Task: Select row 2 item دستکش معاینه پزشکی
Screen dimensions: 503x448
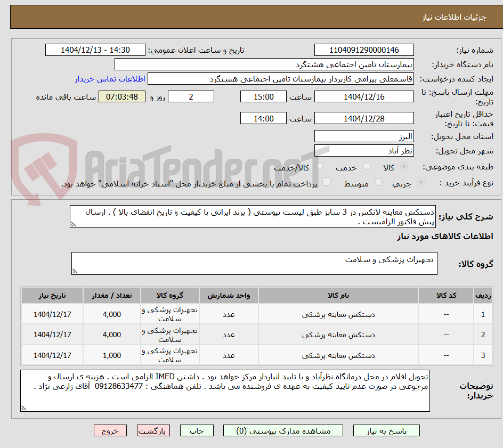Action: tap(338, 335)
